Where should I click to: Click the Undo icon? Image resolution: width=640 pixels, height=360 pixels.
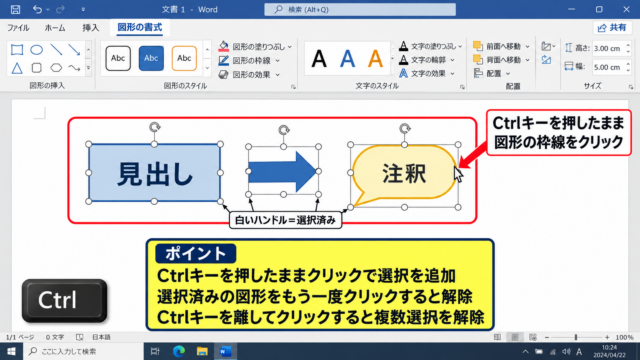(x=37, y=9)
